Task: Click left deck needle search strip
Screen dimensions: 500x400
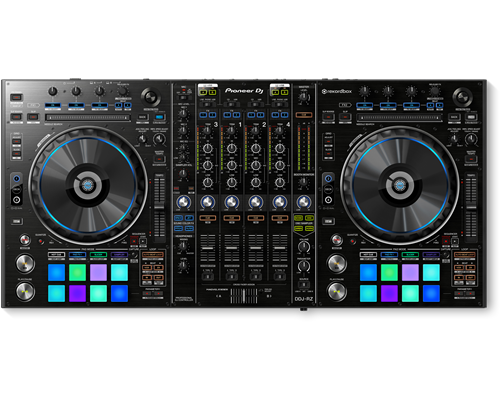Action: [88, 117]
